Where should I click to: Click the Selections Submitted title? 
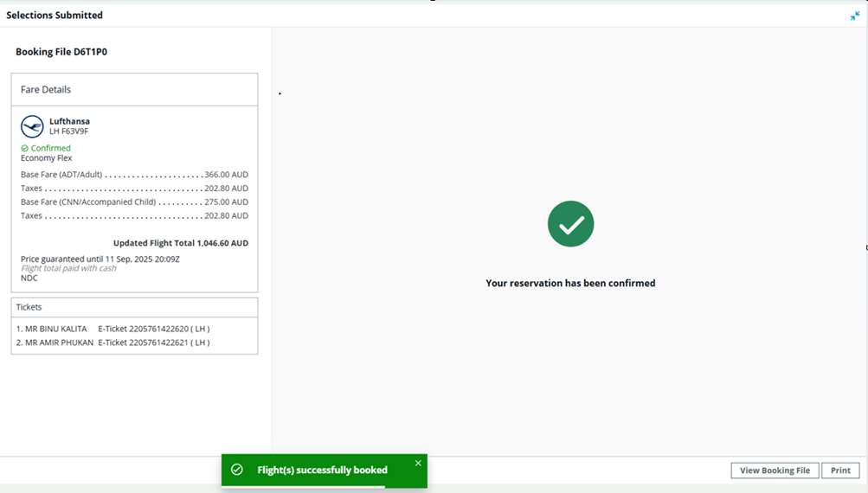click(x=55, y=16)
